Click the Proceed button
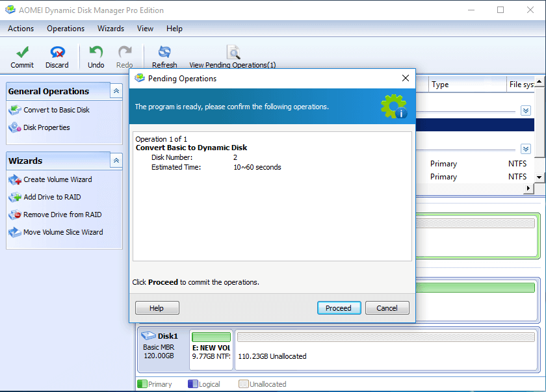 coord(339,308)
